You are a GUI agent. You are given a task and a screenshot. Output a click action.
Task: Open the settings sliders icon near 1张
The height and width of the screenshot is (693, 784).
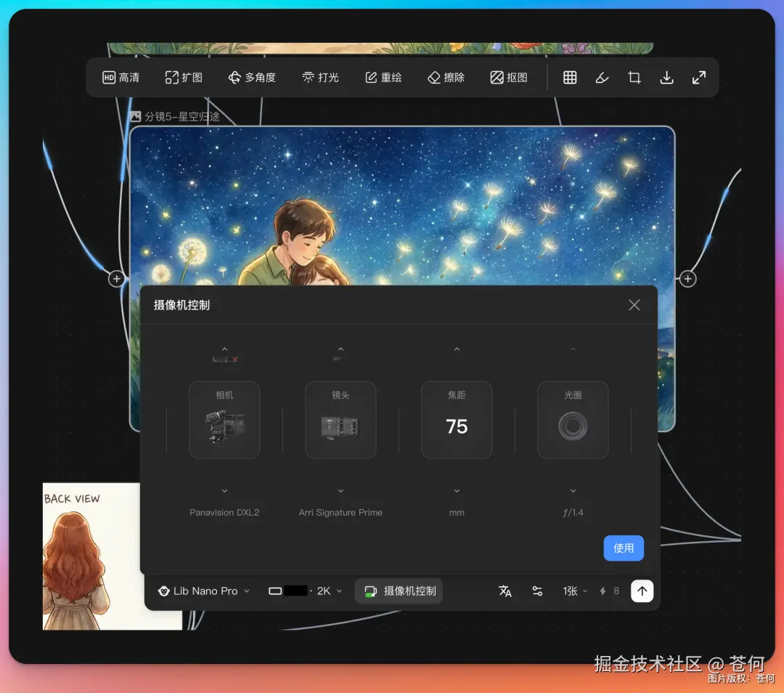tap(538, 591)
